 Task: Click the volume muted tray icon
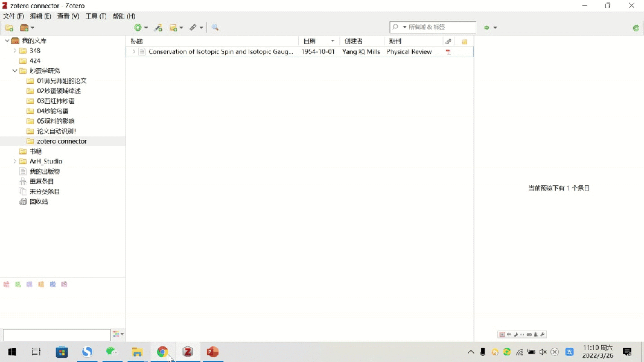543,352
